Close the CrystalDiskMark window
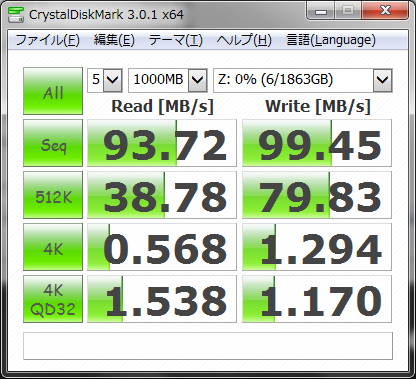The width and height of the screenshot is (416, 379). 385,11
